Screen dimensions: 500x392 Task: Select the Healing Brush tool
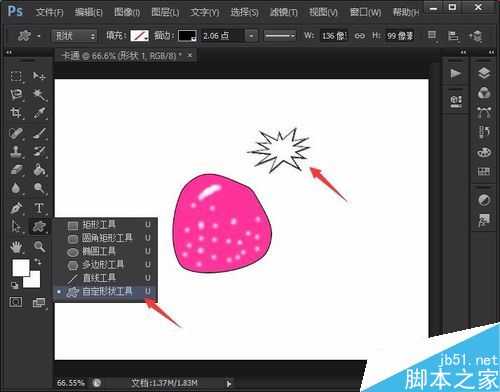(x=16, y=134)
